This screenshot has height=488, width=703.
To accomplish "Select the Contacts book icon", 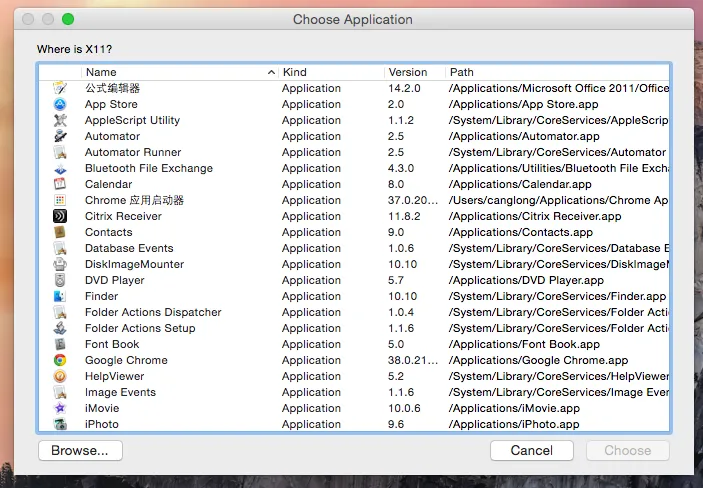I will (x=60, y=232).
